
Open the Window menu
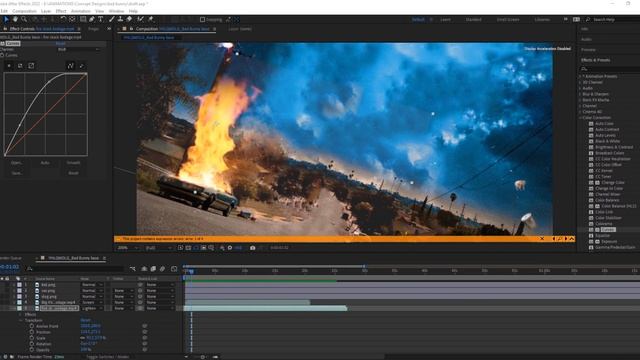point(116,11)
